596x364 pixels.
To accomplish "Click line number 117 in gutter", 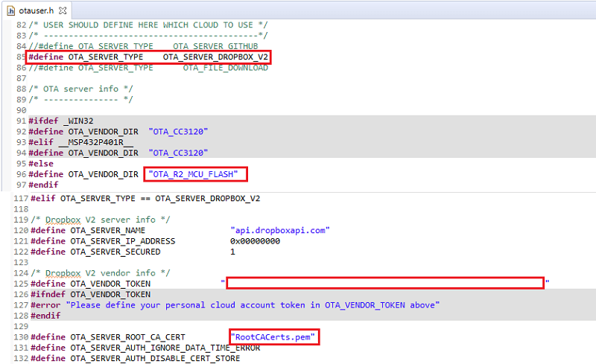I will pyautogui.click(x=21, y=198).
